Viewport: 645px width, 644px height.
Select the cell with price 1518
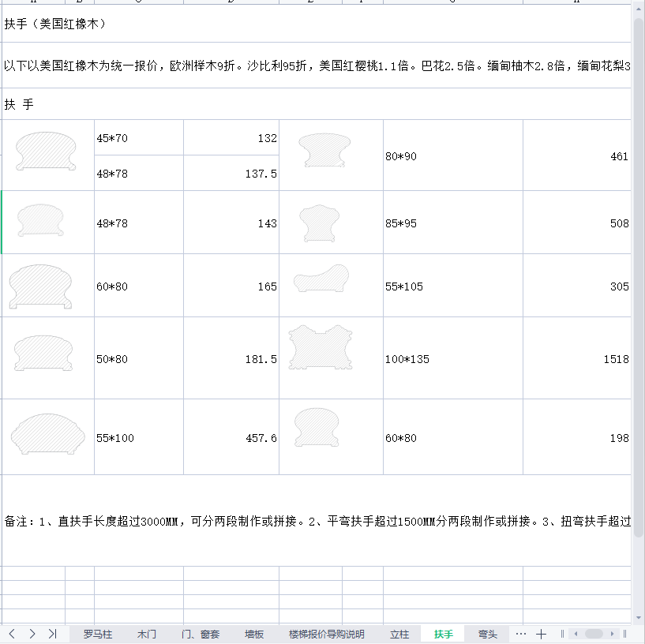pos(576,359)
